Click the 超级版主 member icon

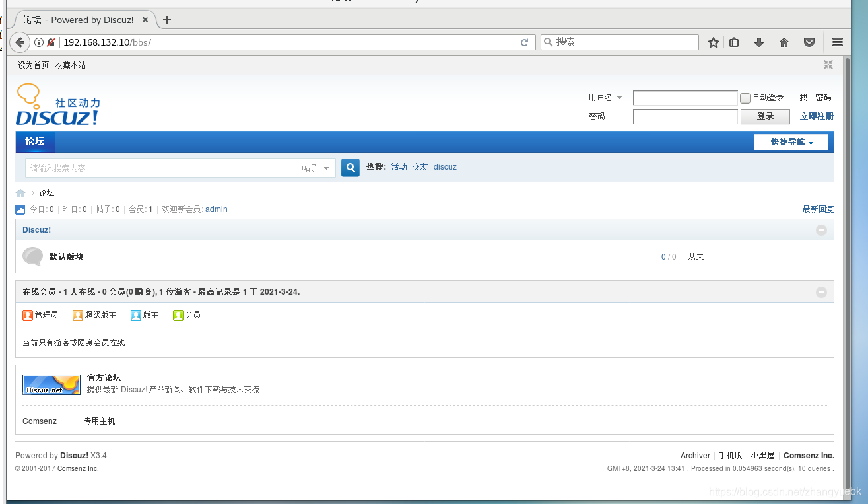pyautogui.click(x=78, y=315)
